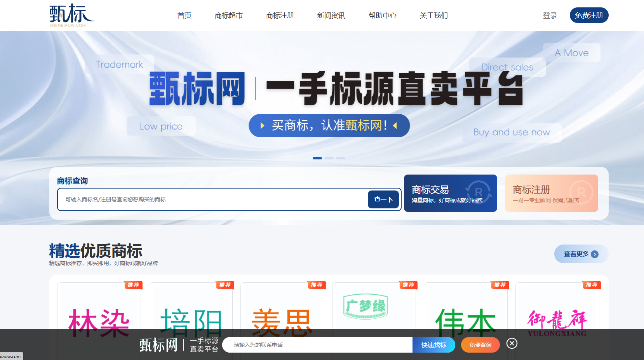The height and width of the screenshot is (360, 644).
Task: Click the arrow icon in 查看更多
Action: [x=594, y=254]
